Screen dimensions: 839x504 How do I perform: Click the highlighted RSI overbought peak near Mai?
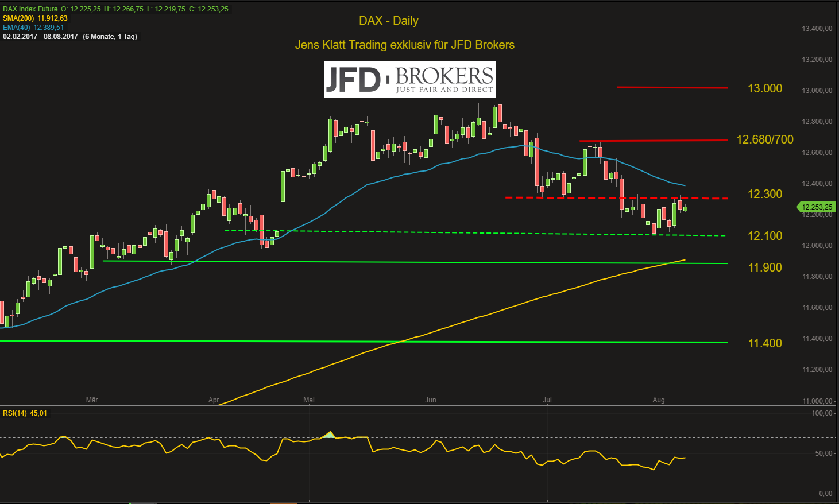pos(329,435)
